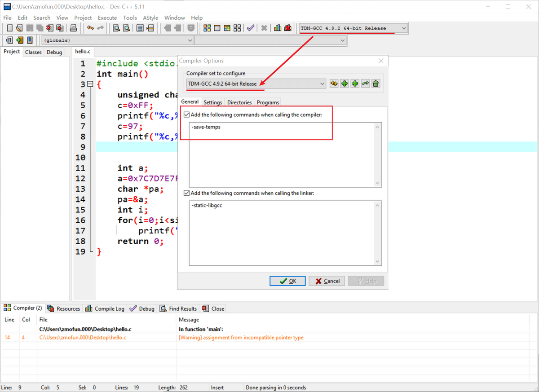The height and width of the screenshot is (392, 539).
Task: Click the Undo icon
Action: [x=90, y=28]
